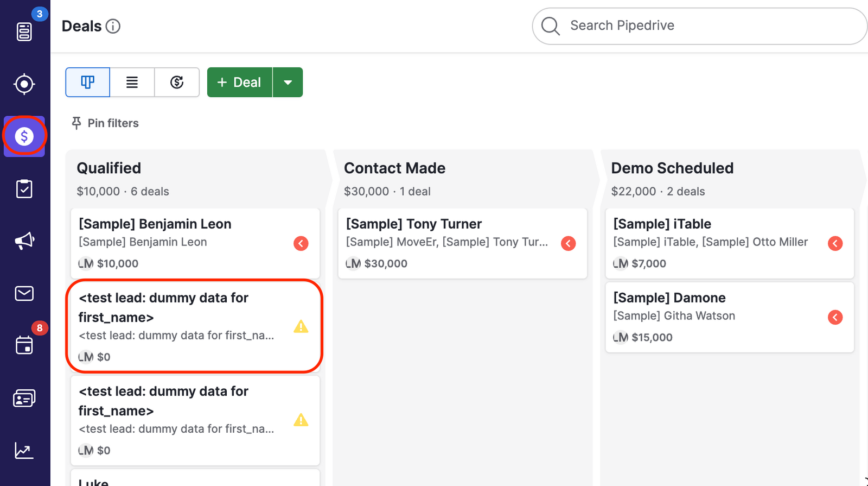
Task: Click the green add Deal button
Action: click(239, 83)
